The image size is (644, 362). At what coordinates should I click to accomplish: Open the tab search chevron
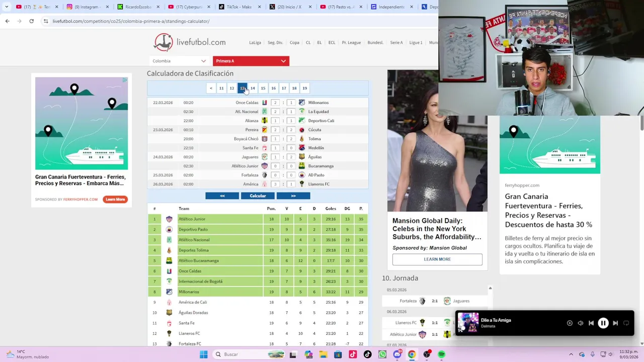tap(7, 7)
